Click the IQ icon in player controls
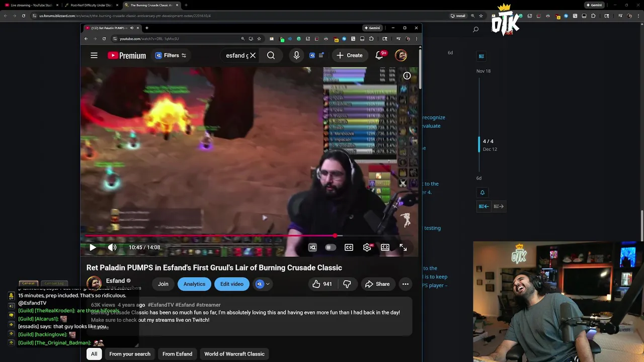644x362 pixels. pos(312,247)
